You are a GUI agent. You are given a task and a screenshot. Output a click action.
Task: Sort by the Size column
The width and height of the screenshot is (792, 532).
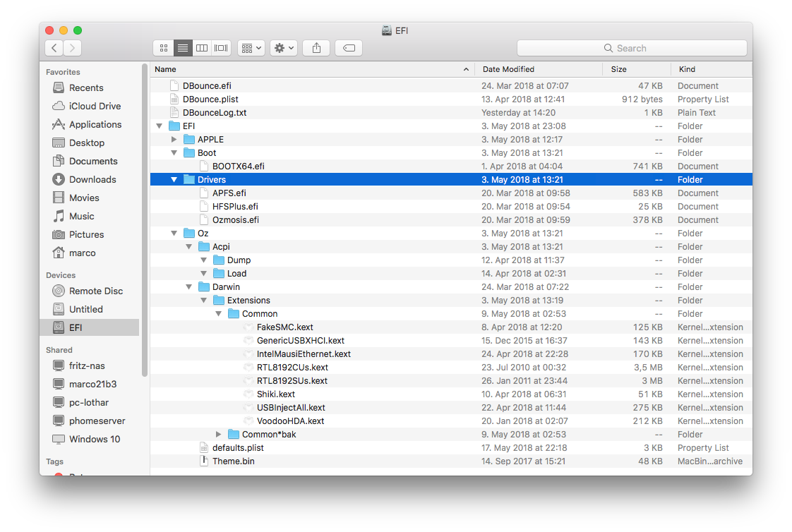coord(637,69)
